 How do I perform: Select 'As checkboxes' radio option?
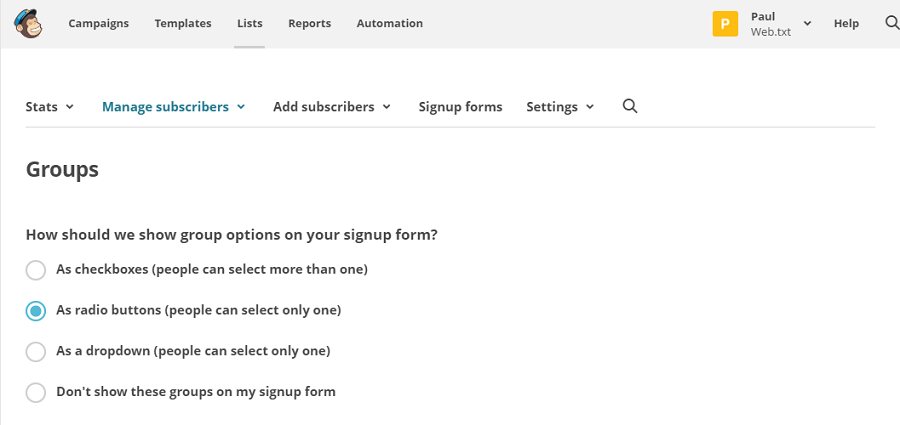pyautogui.click(x=36, y=270)
